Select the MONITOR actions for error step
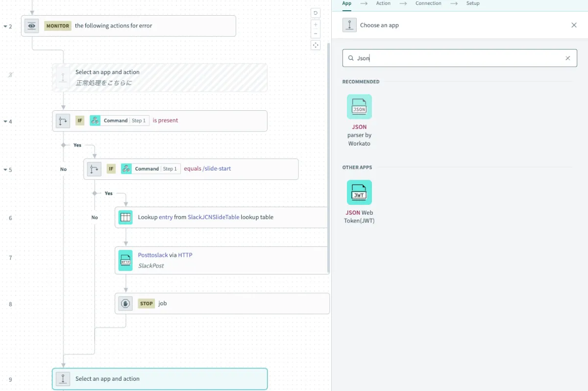588x391 pixels. point(128,26)
